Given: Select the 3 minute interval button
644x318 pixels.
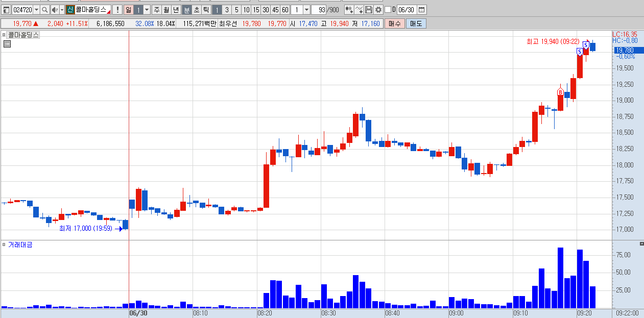Looking at the screenshot, I should [x=227, y=10].
